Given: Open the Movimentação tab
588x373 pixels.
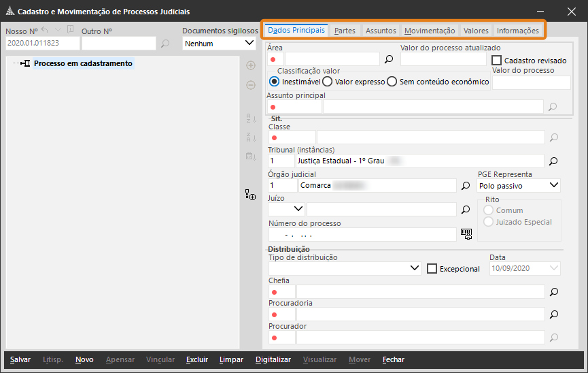Looking at the screenshot, I should pyautogui.click(x=429, y=31).
